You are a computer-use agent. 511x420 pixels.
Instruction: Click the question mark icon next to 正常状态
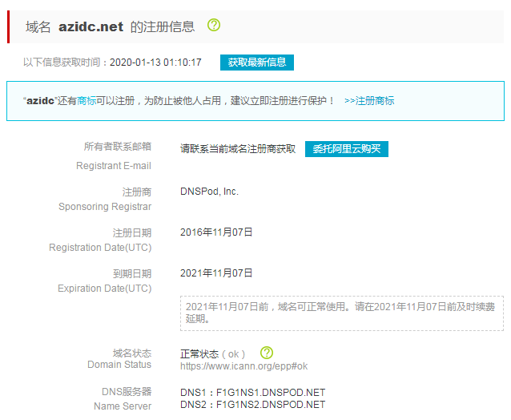coord(267,353)
